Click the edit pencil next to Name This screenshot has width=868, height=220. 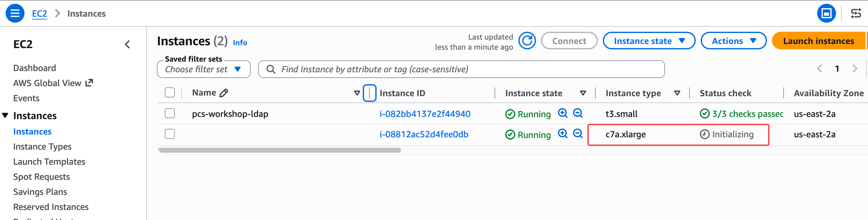[x=224, y=93]
